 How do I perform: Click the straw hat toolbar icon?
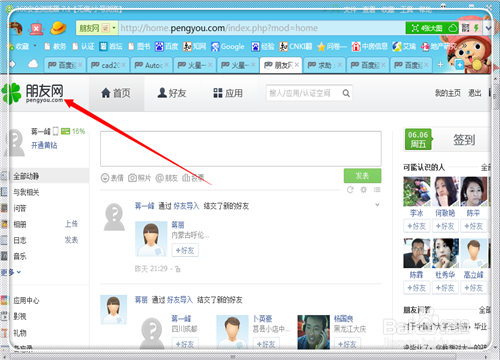point(58,28)
